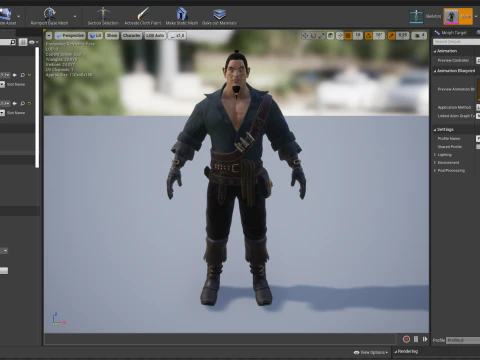
Task: Click the Preview Controller label
Action: (x=453, y=60)
